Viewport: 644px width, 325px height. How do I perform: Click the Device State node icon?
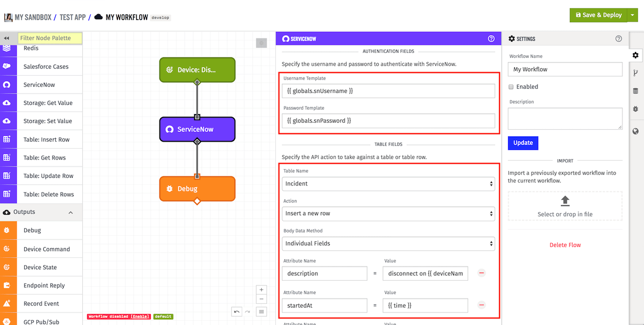pos(6,267)
